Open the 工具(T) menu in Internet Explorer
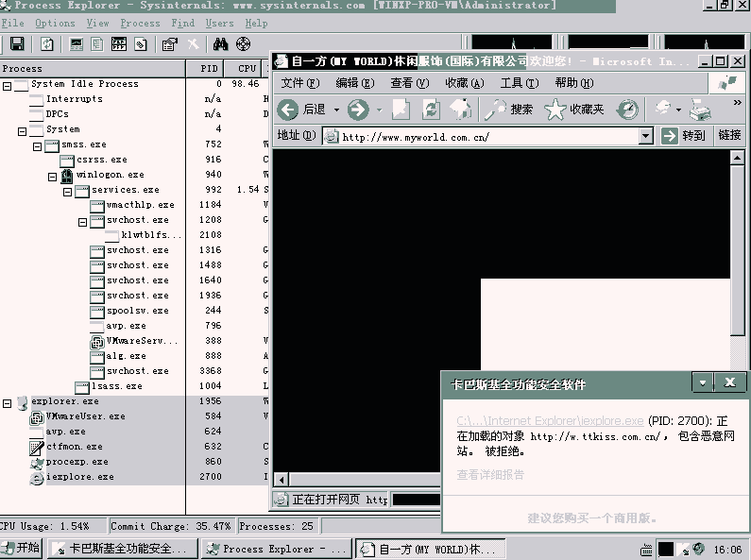 [x=520, y=83]
